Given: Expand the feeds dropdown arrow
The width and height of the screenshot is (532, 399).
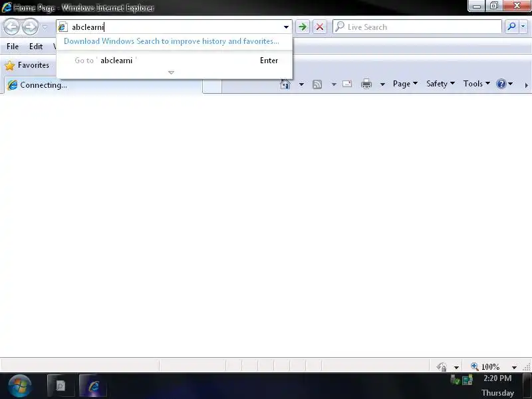Looking at the screenshot, I should (334, 84).
